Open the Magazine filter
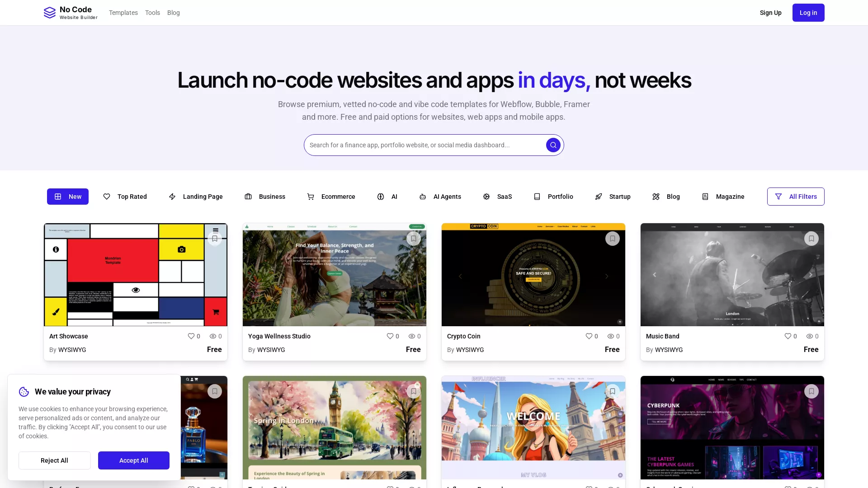The image size is (868, 488). [x=722, y=197]
